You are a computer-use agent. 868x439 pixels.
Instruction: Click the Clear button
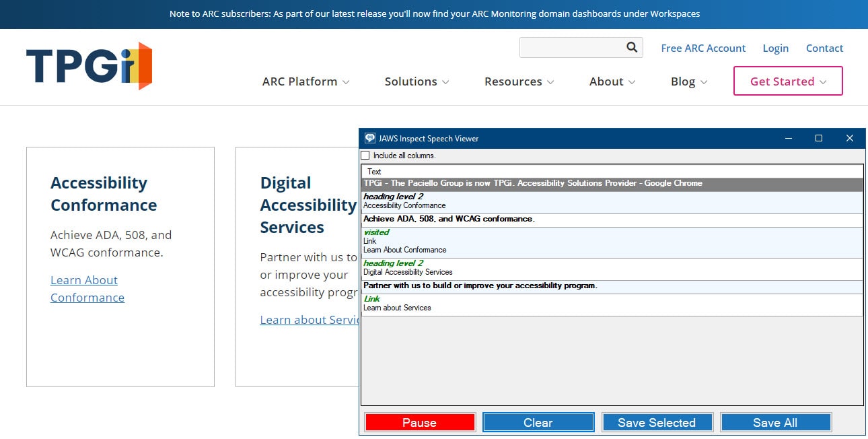[x=538, y=422]
